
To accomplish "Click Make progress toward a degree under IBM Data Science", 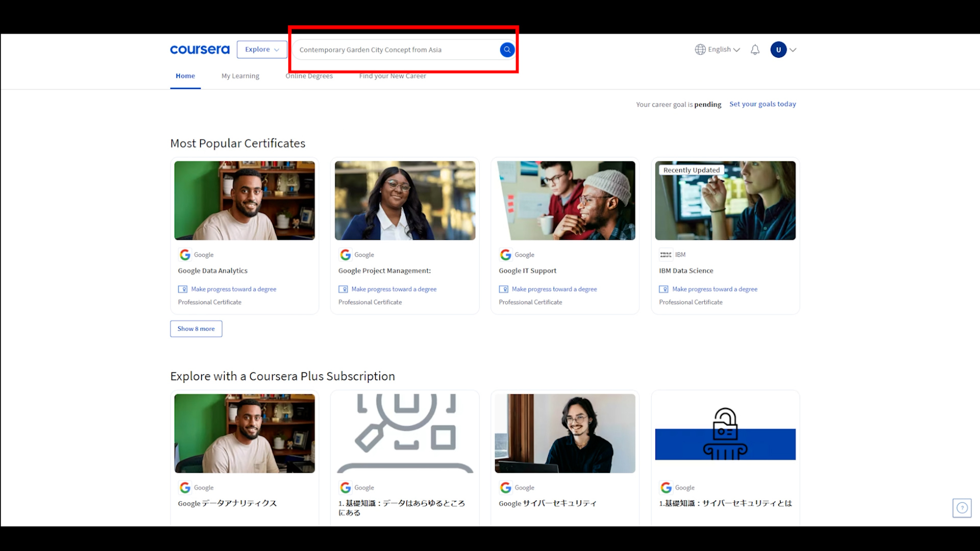I will coord(715,289).
